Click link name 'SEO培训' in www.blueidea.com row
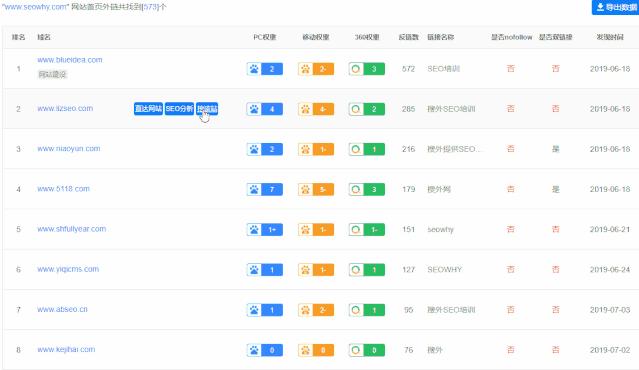Image resolution: width=639 pixels, height=370 pixels. click(443, 69)
